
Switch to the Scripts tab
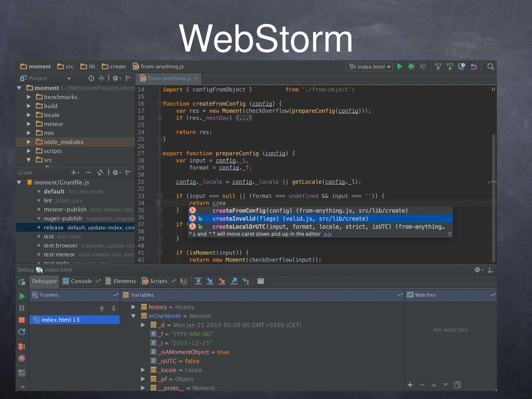[x=158, y=281]
